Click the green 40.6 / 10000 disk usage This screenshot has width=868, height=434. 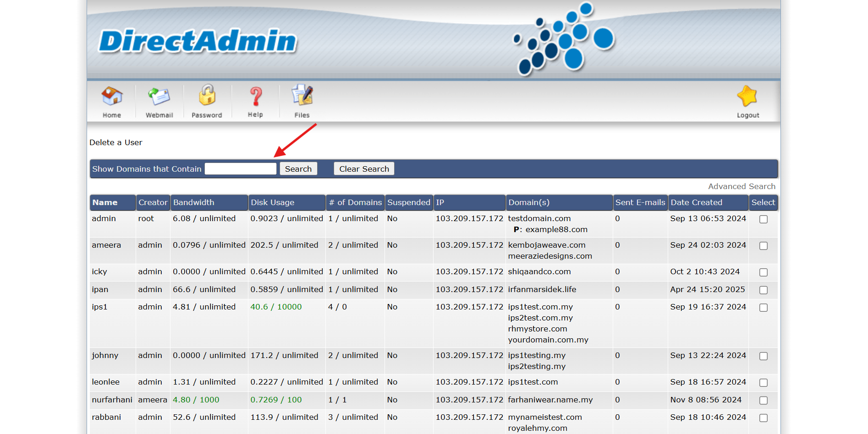(276, 307)
